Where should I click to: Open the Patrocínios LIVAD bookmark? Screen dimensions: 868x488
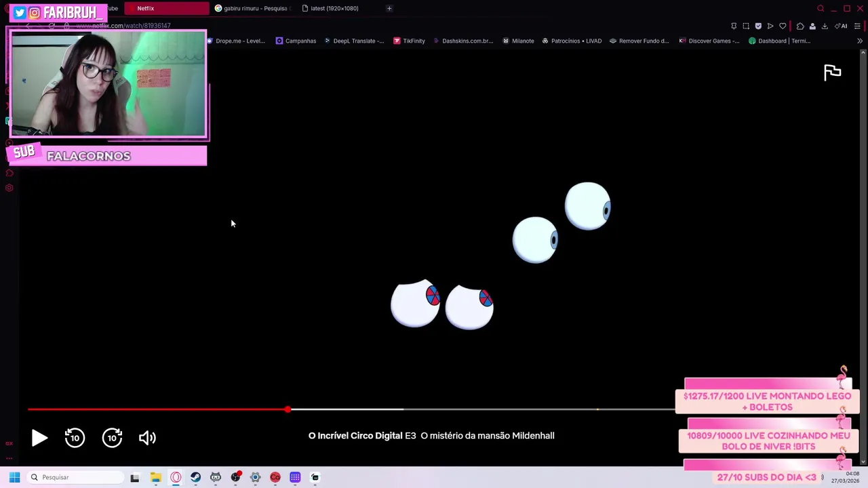click(572, 41)
